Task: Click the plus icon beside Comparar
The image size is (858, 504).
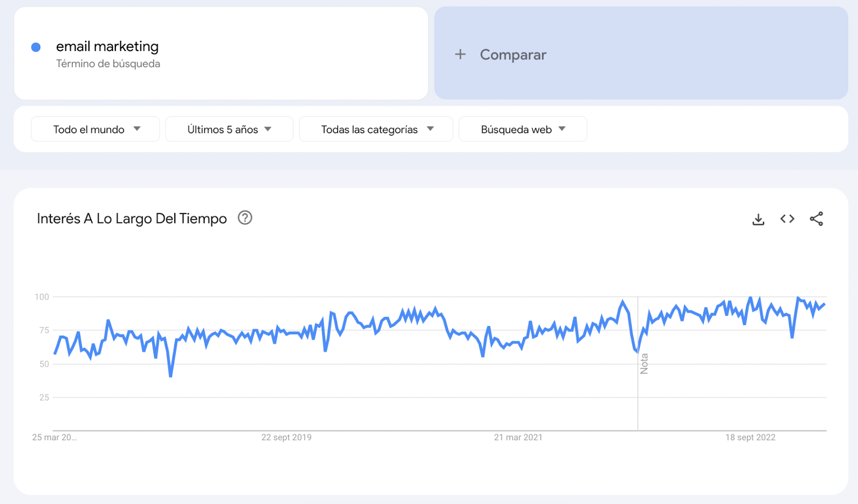Action: (x=460, y=54)
